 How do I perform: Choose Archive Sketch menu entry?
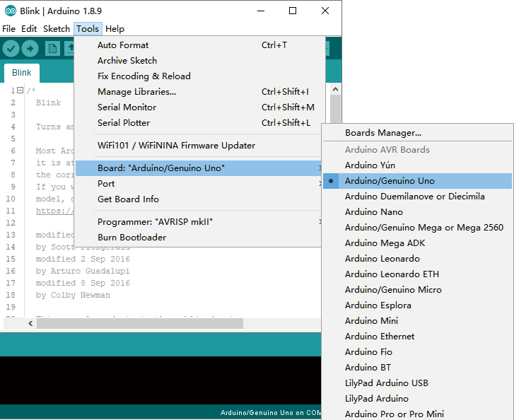tap(200, 61)
